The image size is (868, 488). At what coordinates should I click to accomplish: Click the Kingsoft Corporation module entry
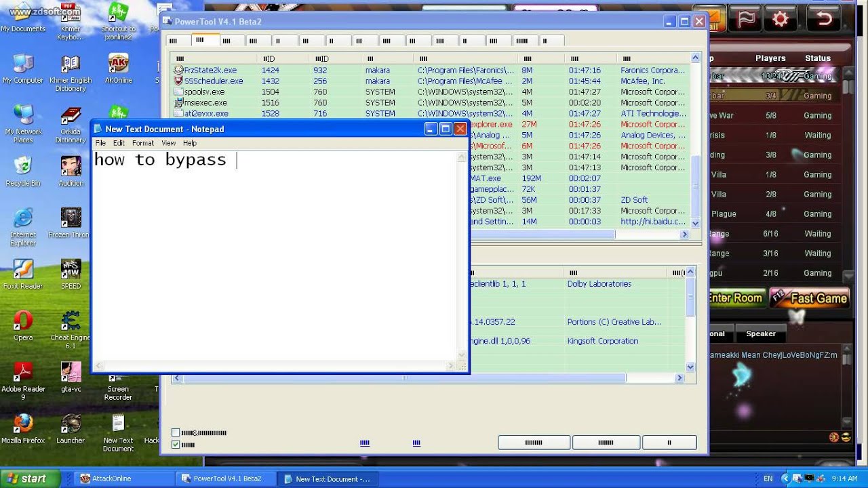click(602, 341)
